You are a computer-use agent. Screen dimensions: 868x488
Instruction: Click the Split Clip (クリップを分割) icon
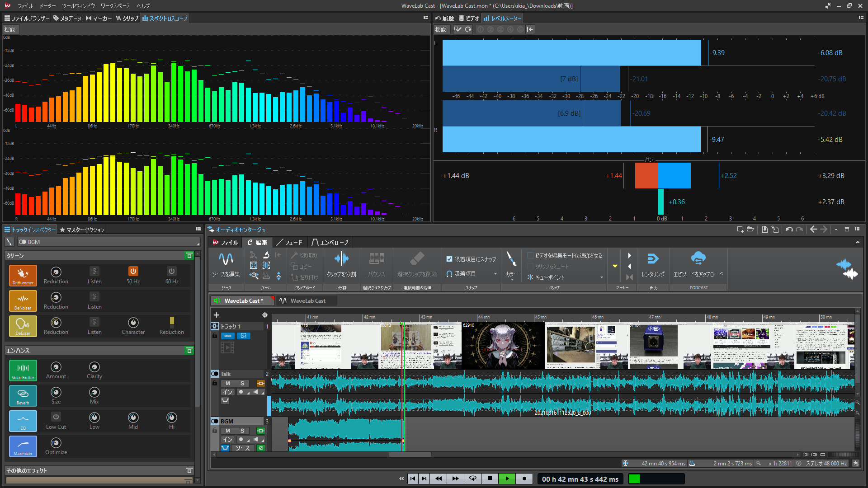pyautogui.click(x=341, y=259)
